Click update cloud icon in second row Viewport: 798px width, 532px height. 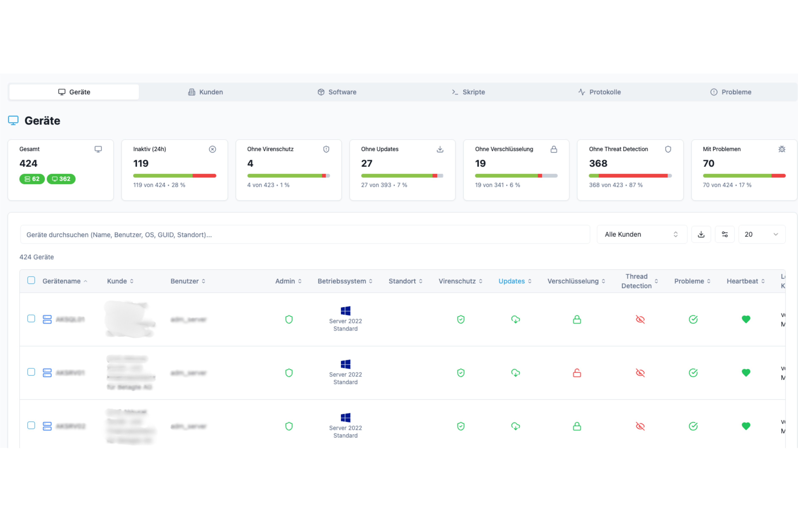pyautogui.click(x=515, y=373)
